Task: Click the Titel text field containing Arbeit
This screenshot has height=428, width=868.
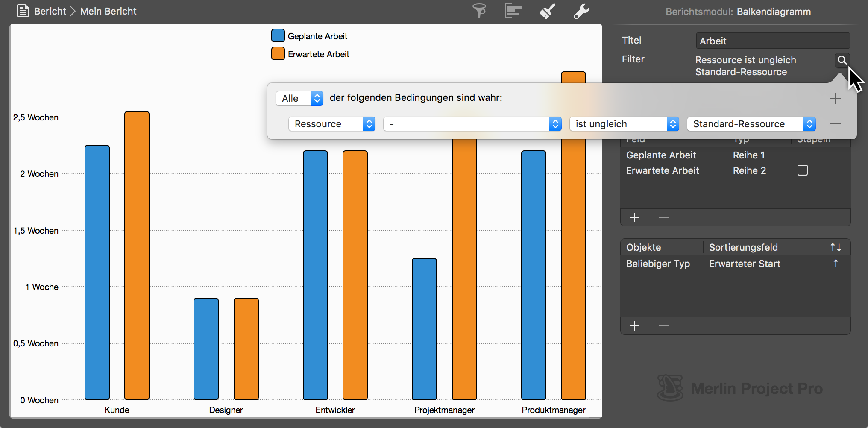Action: 772,41
